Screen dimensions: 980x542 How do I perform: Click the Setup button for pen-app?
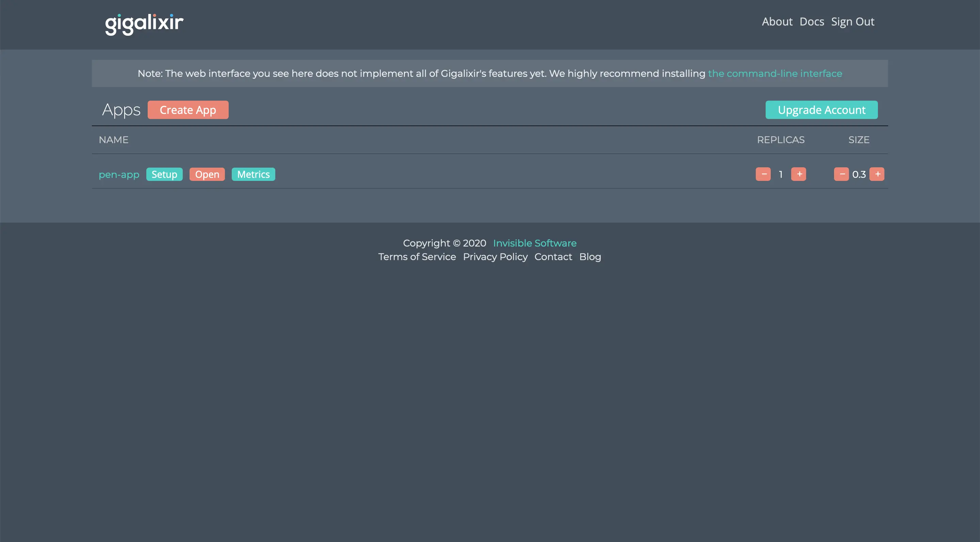pyautogui.click(x=164, y=174)
